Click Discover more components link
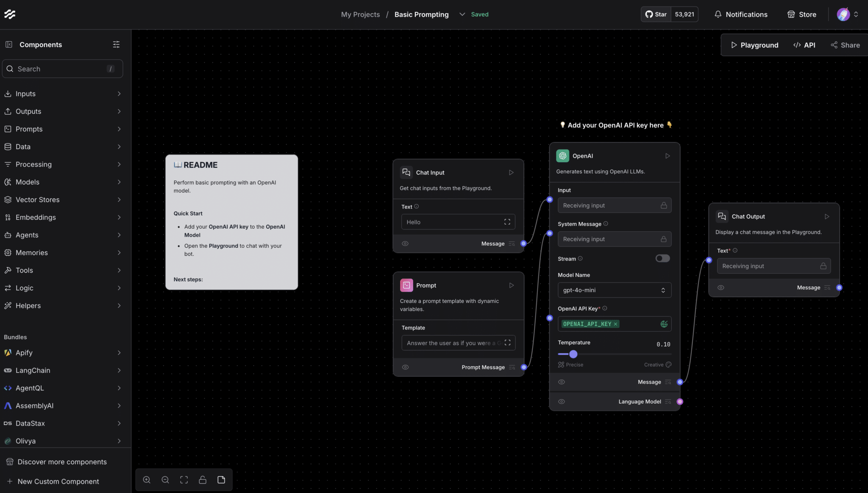Viewport: 868px width, 493px height. (62, 462)
